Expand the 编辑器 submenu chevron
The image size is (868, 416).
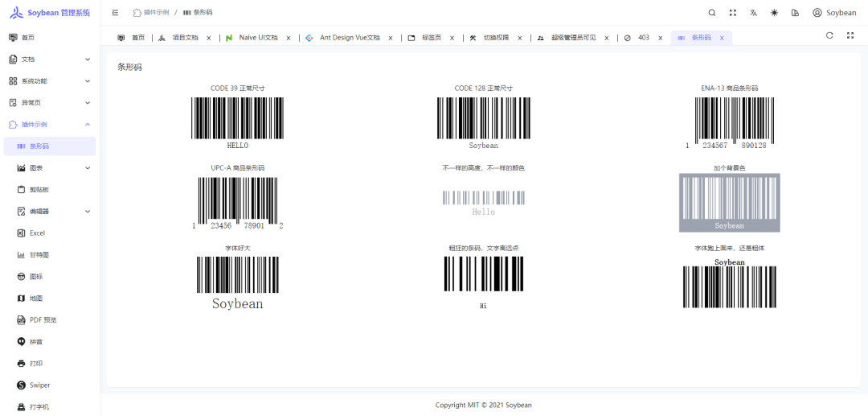tap(88, 211)
